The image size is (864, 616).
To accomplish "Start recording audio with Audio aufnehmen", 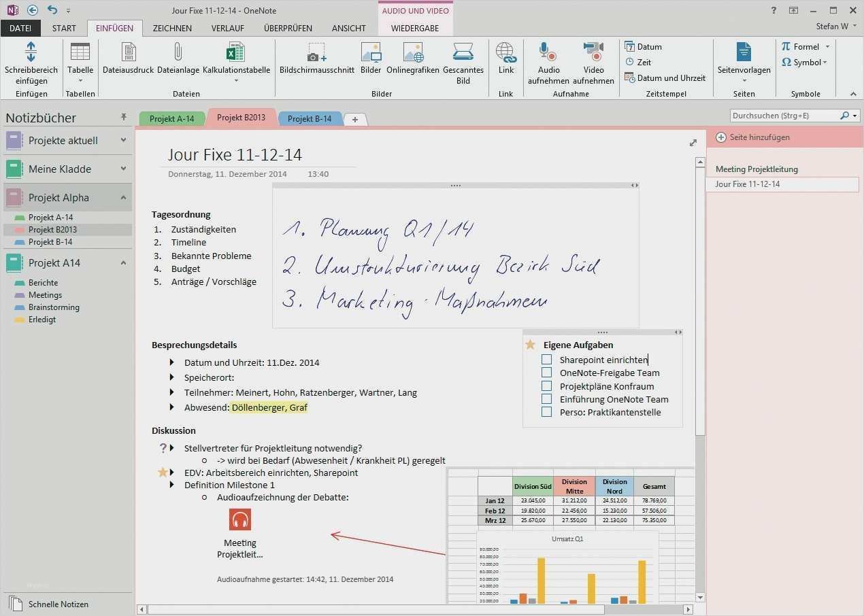I will pos(548,63).
